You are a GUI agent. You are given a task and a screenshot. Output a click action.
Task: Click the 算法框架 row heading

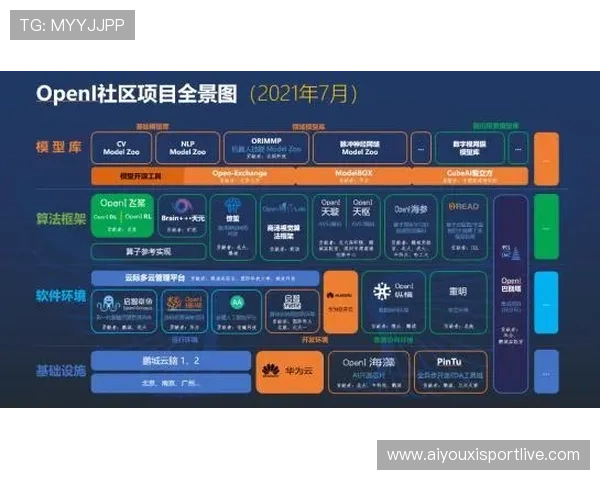click(x=60, y=219)
